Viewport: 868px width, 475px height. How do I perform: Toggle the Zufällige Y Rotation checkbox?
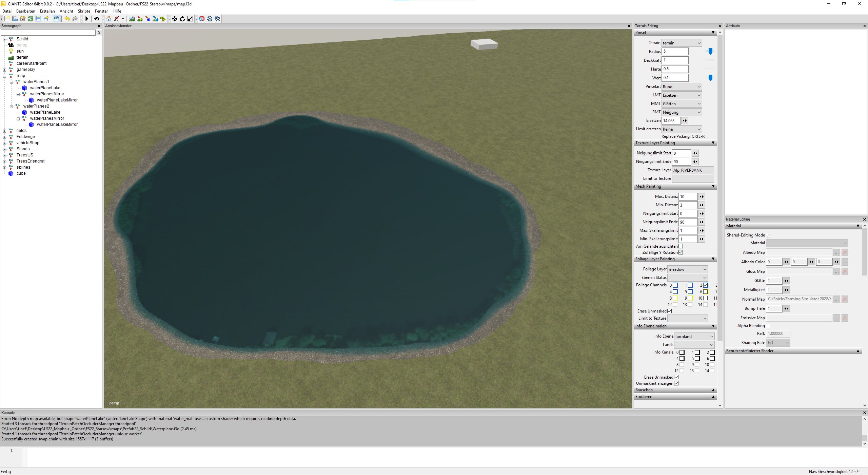pyautogui.click(x=680, y=252)
